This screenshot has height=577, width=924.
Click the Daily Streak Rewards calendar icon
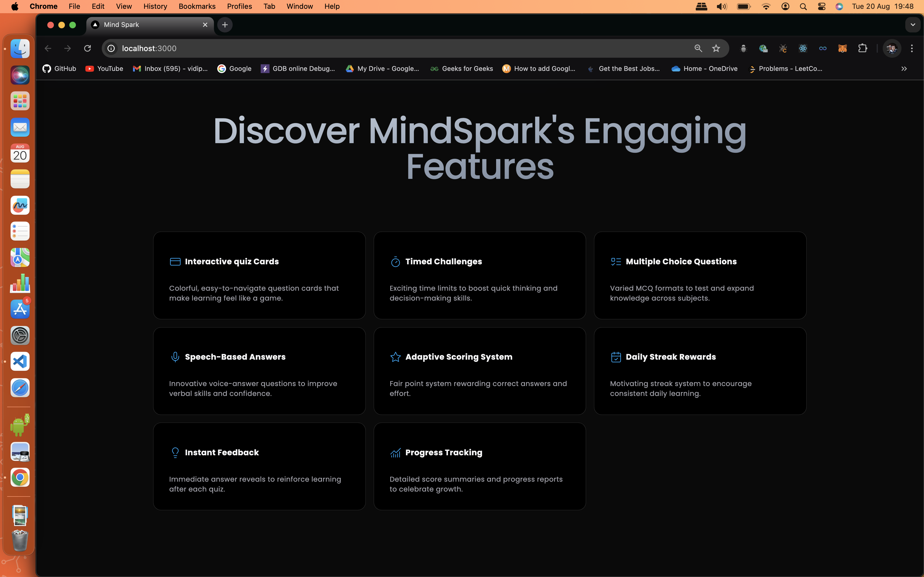(615, 357)
